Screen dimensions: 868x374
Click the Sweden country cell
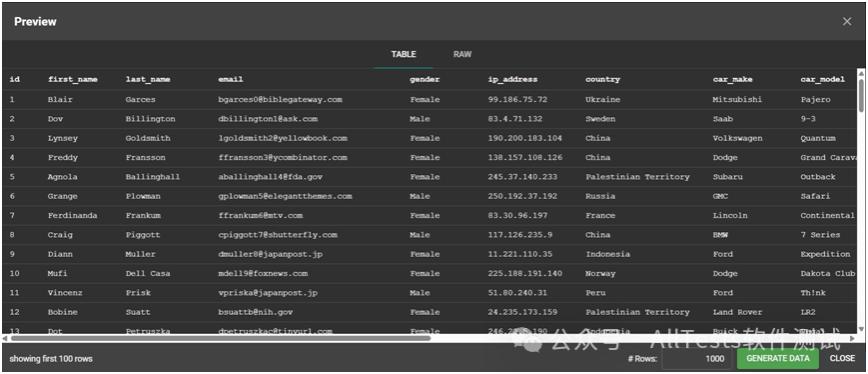(x=600, y=119)
